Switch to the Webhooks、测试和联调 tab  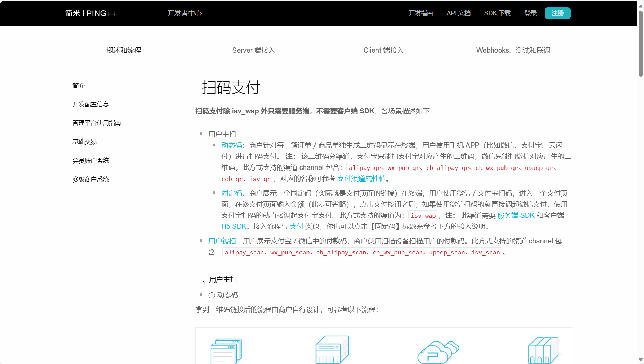click(513, 50)
